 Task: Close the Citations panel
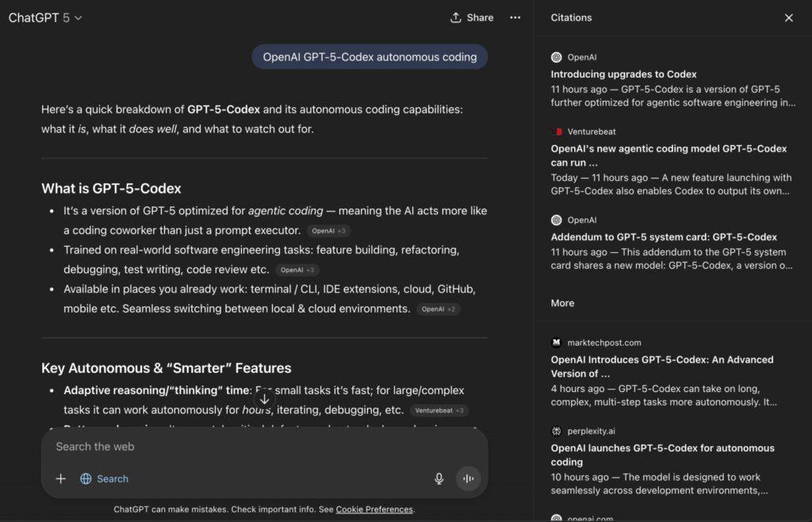point(788,17)
